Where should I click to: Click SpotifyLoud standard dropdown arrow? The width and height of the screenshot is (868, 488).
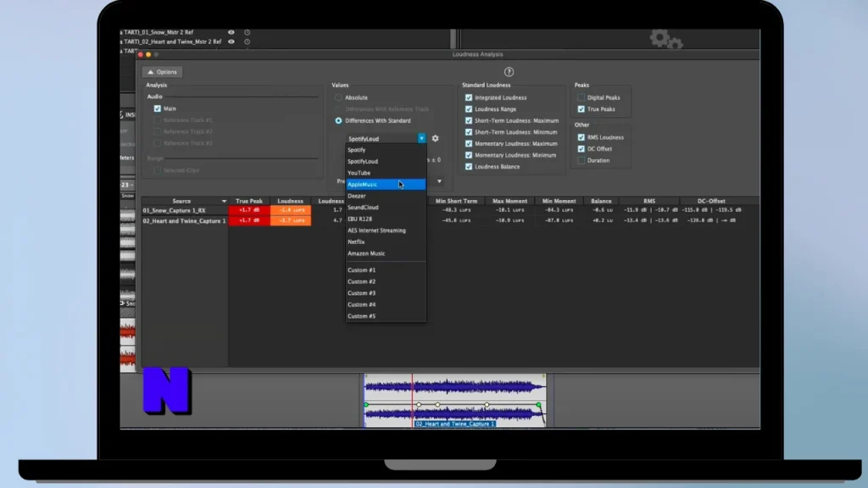pyautogui.click(x=422, y=138)
